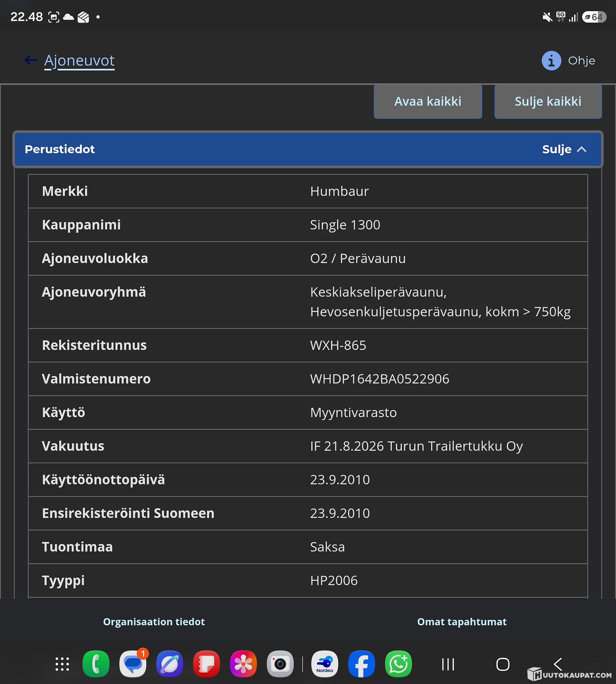The width and height of the screenshot is (616, 684).
Task: Select the usage value Myyntivarasto
Action: (x=353, y=413)
